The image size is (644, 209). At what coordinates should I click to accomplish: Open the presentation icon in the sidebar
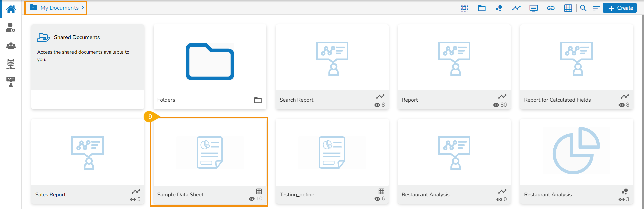tap(11, 82)
